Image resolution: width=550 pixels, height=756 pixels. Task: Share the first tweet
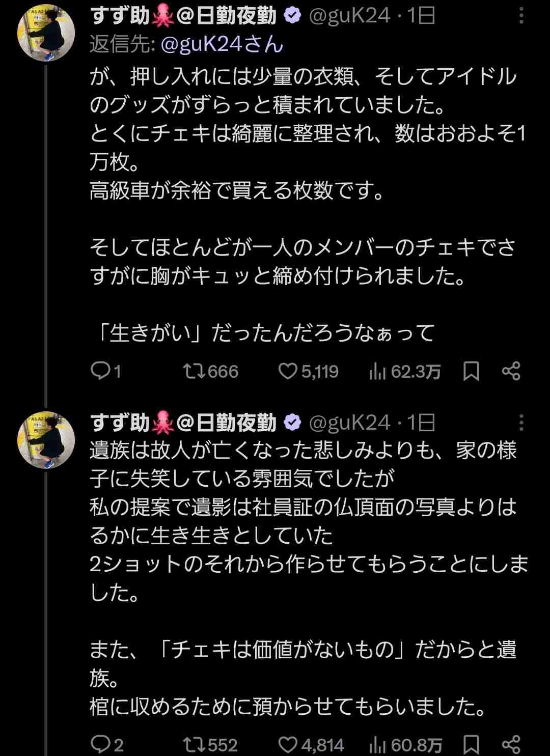coord(511,371)
